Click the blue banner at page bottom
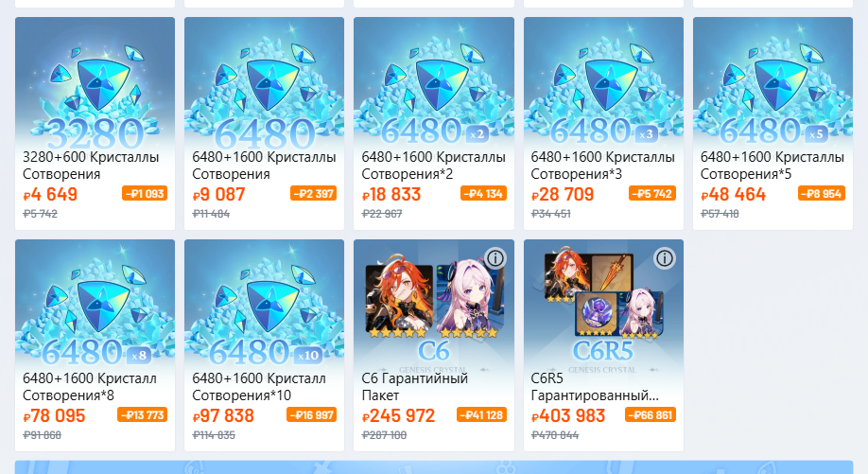This screenshot has width=868, height=474. coord(434,466)
